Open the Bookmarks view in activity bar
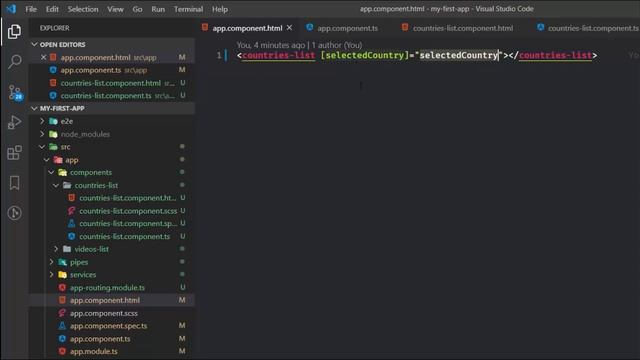 pyautogui.click(x=14, y=183)
